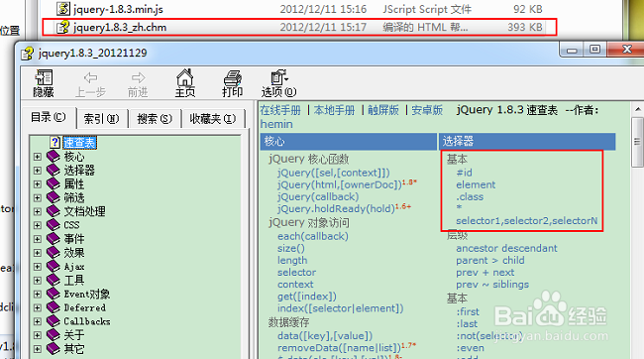
Task: Click the book icon next to 属性
Action: coord(53,183)
